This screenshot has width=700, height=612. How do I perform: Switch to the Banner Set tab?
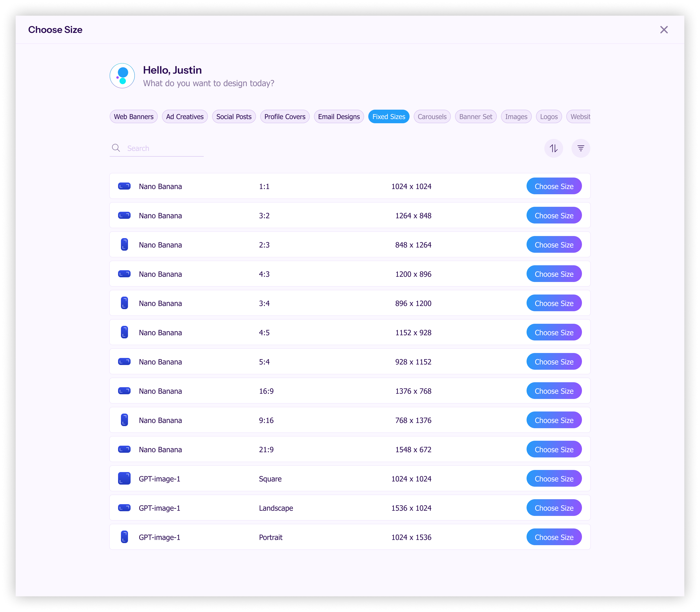[476, 116]
